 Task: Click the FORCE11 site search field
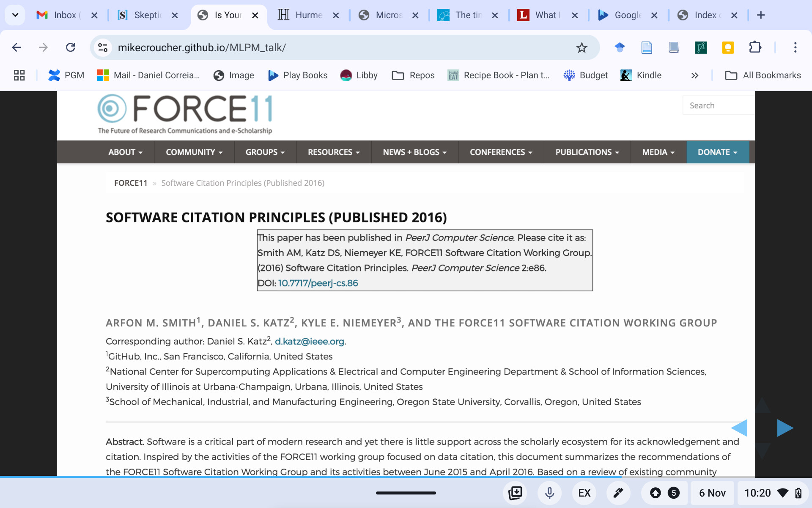coord(719,105)
